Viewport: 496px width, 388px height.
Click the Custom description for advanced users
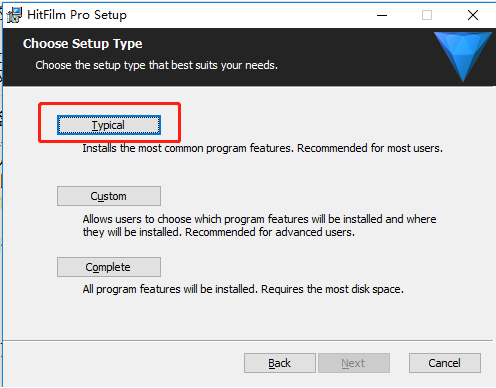(x=259, y=225)
